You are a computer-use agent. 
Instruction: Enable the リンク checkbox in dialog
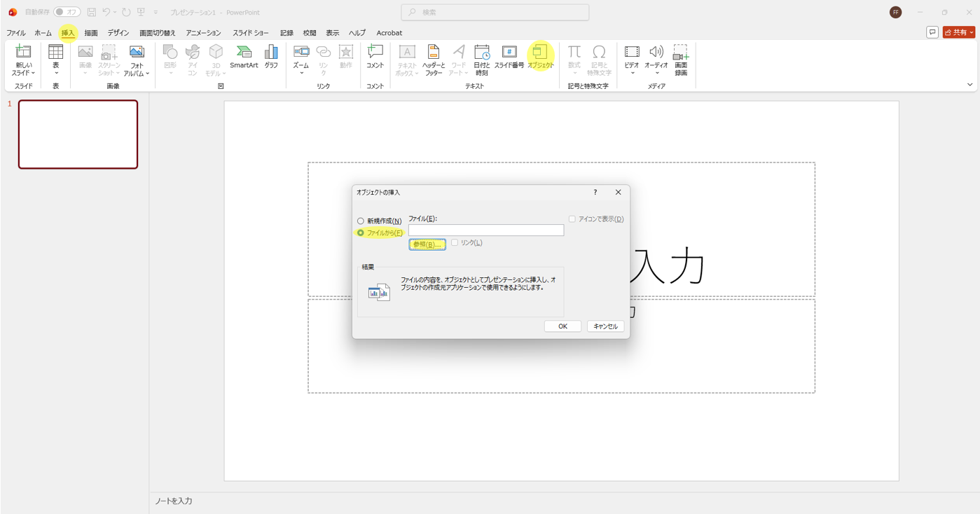[x=455, y=243]
